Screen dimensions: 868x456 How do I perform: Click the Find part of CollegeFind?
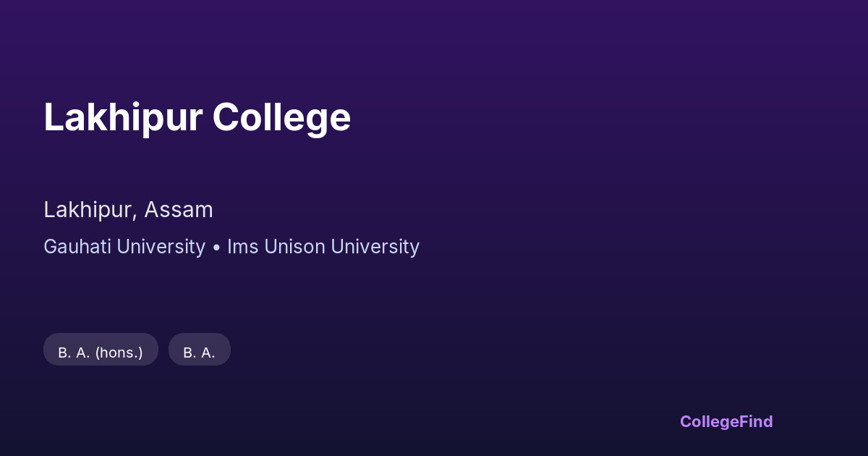[x=756, y=421]
